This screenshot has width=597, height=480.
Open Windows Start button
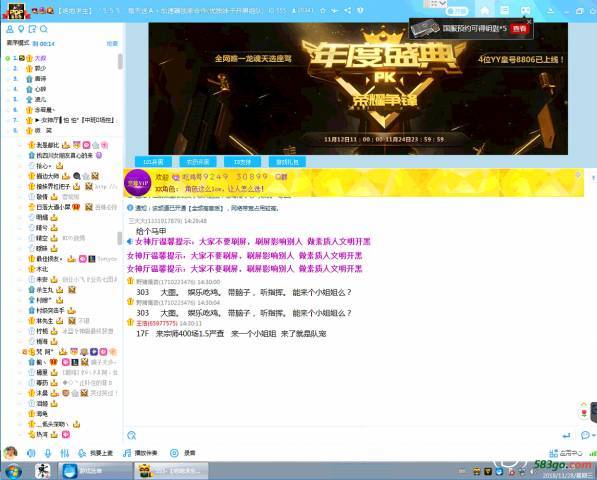[13, 471]
